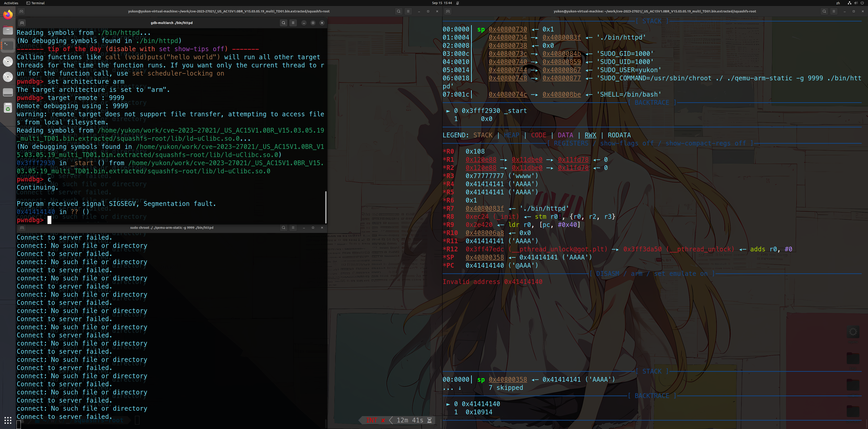Click the last pwndbg> prompt cursor

49,220
